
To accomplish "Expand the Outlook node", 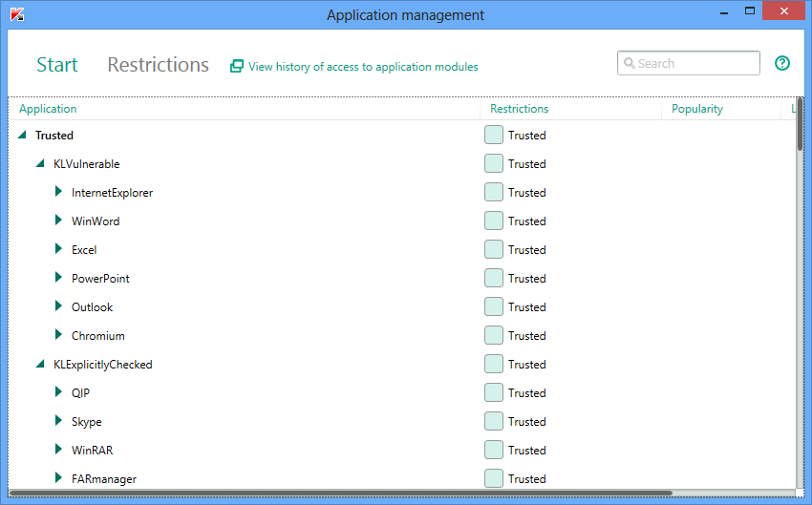I will coord(58,306).
